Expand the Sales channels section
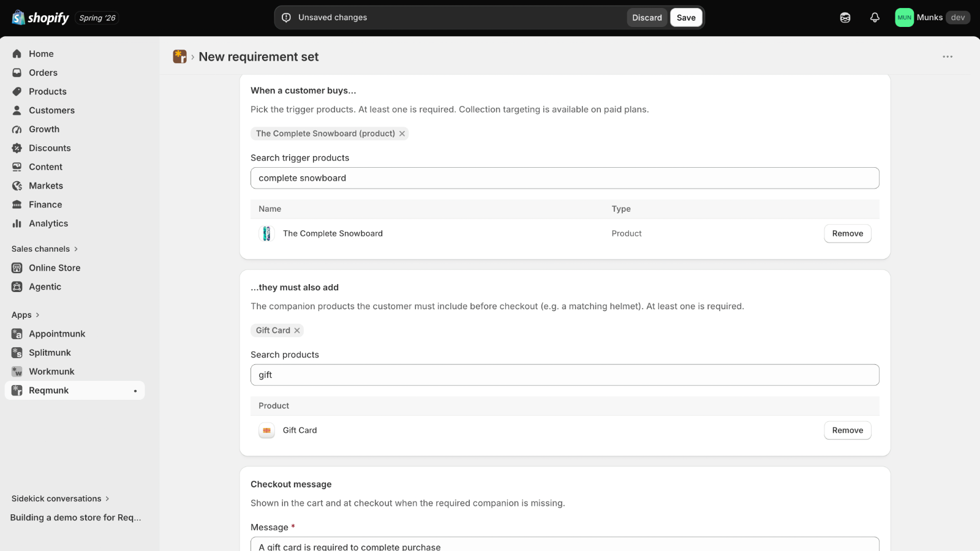 click(45, 249)
